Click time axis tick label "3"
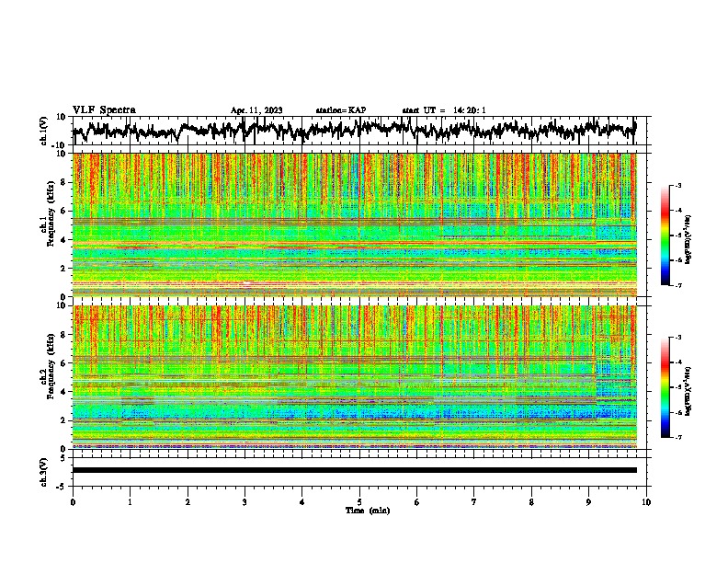Image resolution: width=728 pixels, height=563 pixels. [245, 502]
